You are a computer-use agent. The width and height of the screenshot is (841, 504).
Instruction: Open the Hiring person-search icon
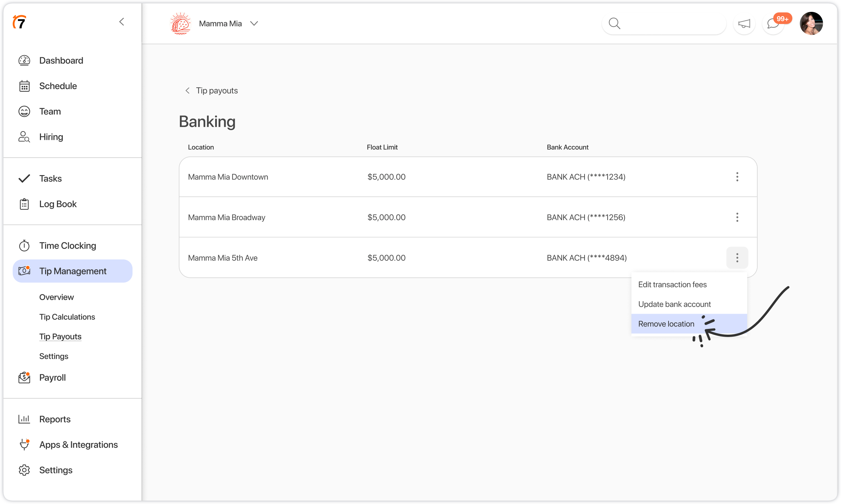pyautogui.click(x=24, y=137)
